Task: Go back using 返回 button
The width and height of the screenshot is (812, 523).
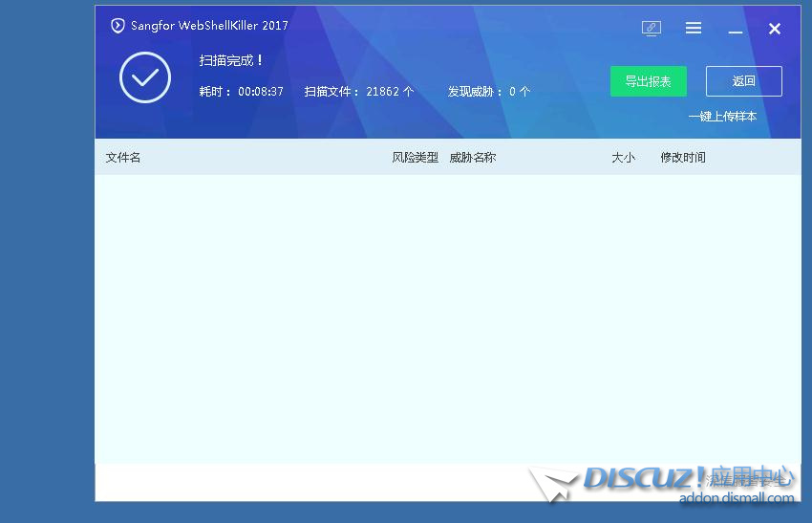Action: (x=743, y=81)
